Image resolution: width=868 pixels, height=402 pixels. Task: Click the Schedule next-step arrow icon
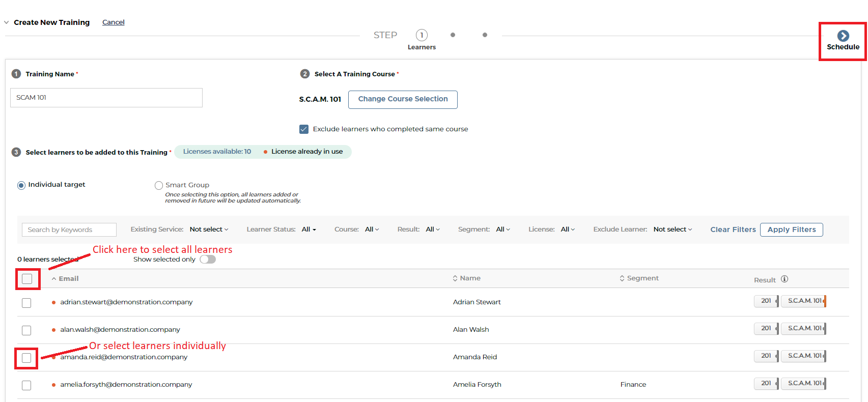click(x=843, y=36)
